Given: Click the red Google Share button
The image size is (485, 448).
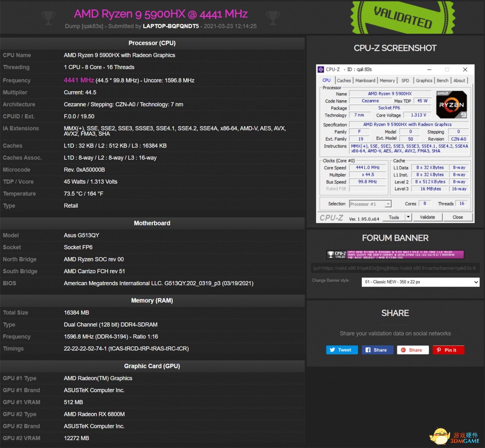Looking at the screenshot, I should point(413,350).
